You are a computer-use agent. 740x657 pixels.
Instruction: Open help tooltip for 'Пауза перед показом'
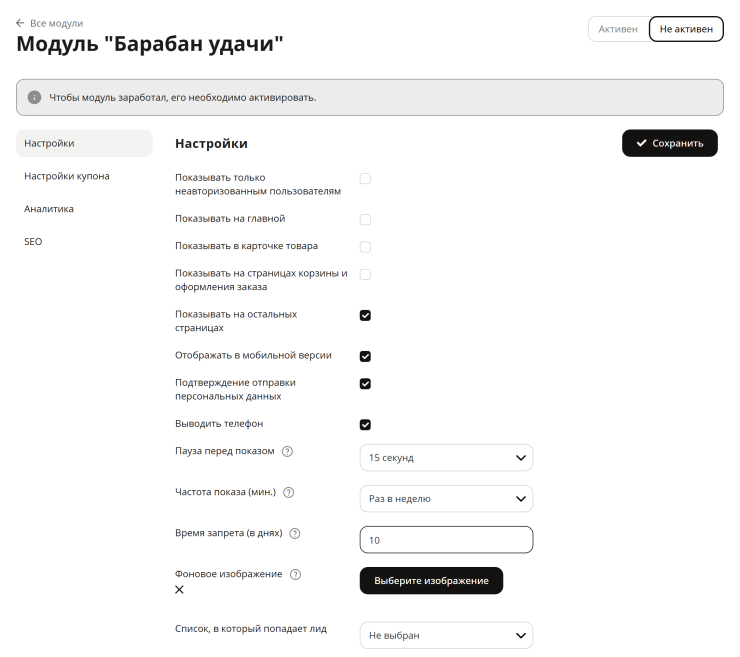[287, 451]
